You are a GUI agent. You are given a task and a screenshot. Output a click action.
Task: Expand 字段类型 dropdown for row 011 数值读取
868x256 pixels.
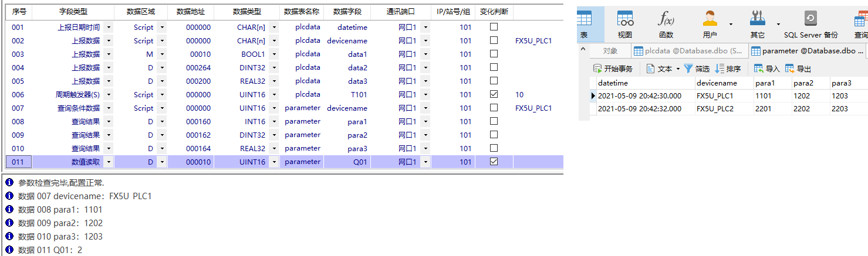click(x=109, y=162)
